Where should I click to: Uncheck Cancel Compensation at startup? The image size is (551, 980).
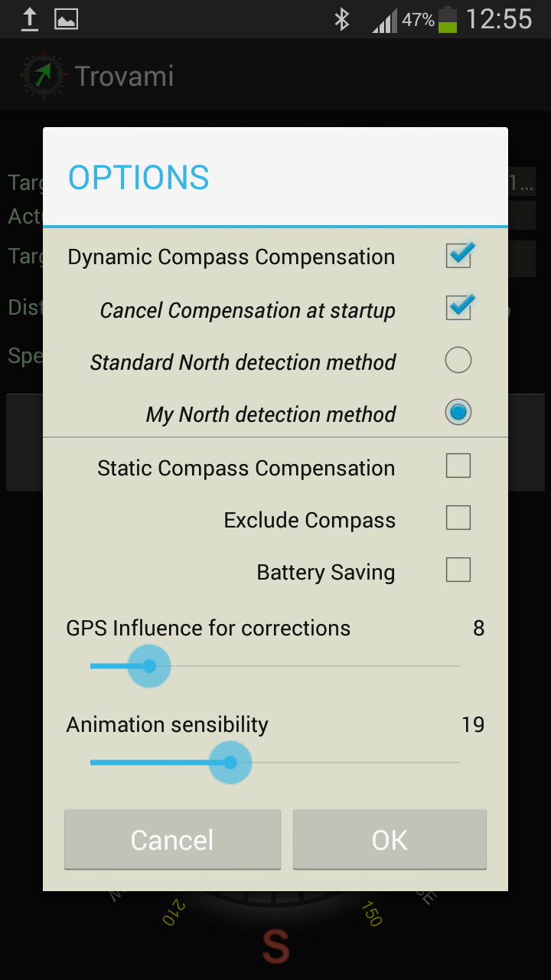coord(458,309)
